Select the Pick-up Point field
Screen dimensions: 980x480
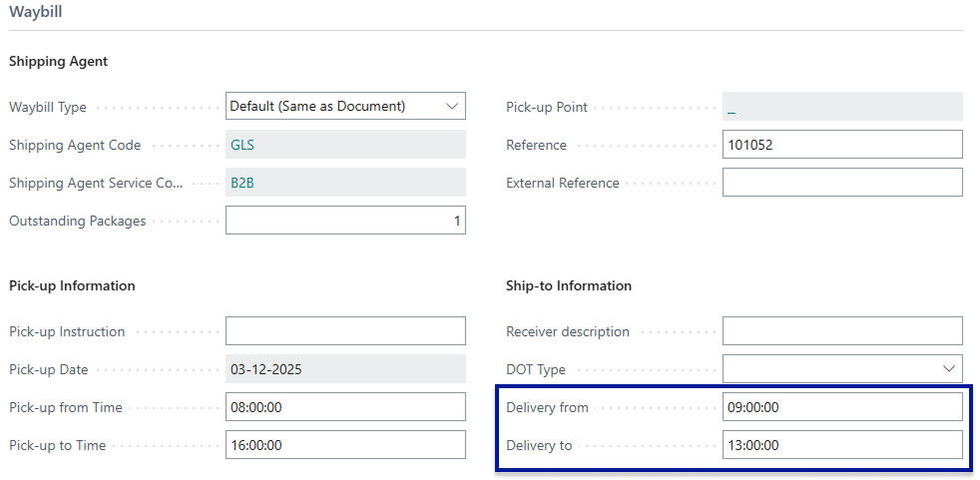[x=841, y=107]
